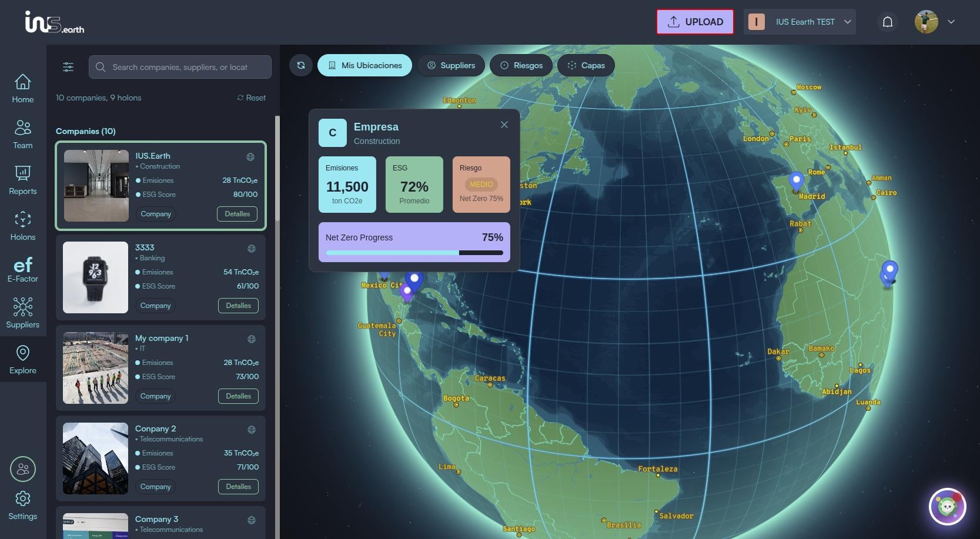Open the filter options icon
Image resolution: width=980 pixels, height=539 pixels.
pyautogui.click(x=68, y=67)
